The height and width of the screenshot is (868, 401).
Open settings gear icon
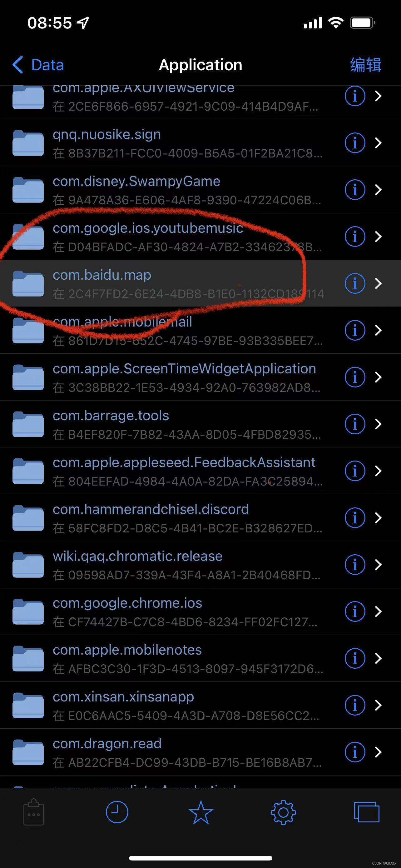pos(283,812)
